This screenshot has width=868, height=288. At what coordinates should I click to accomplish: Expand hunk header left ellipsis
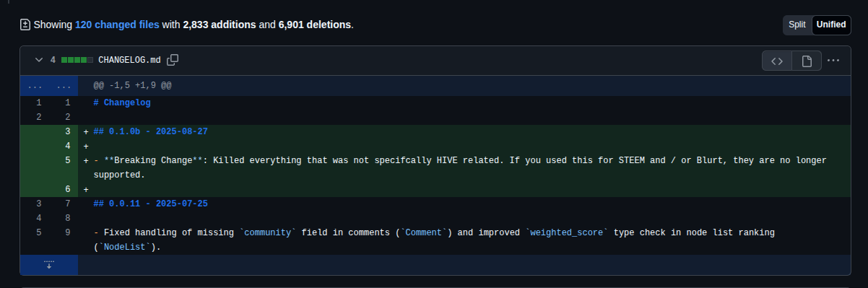pos(35,85)
